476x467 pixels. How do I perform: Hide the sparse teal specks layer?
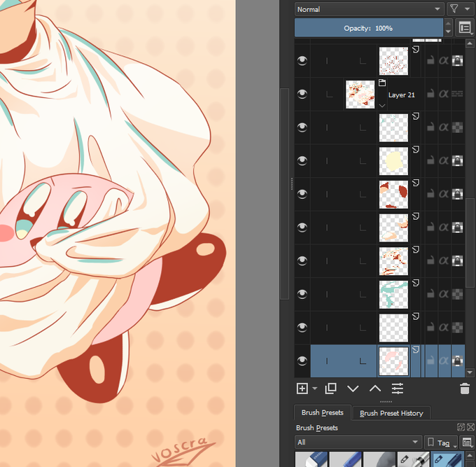[x=302, y=127]
